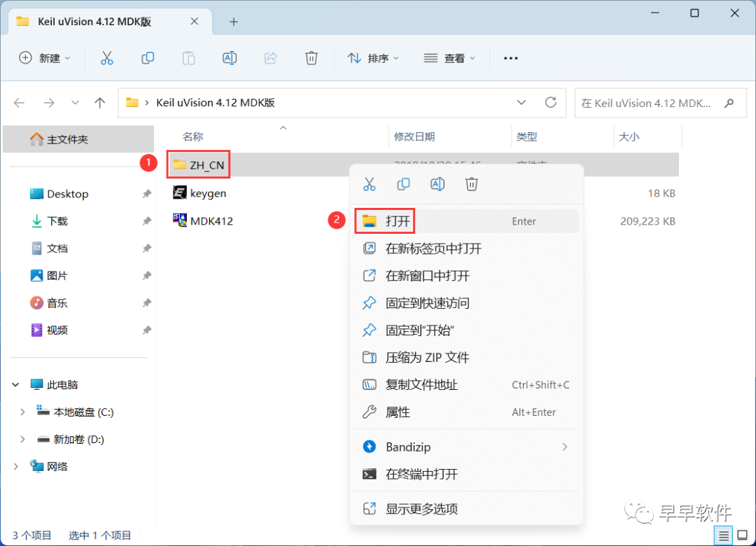Choose 在新窗口中打开 in context menu

click(x=421, y=275)
